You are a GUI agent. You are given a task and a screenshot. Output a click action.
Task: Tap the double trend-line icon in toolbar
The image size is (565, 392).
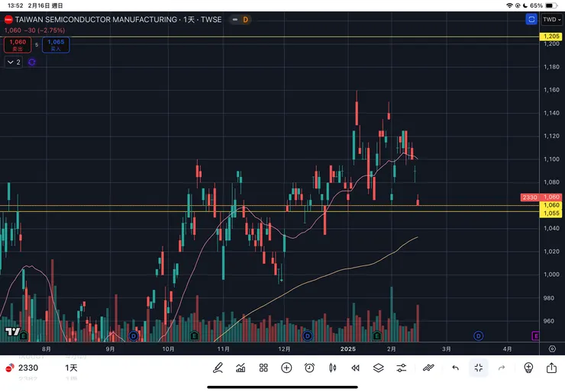[428, 368]
